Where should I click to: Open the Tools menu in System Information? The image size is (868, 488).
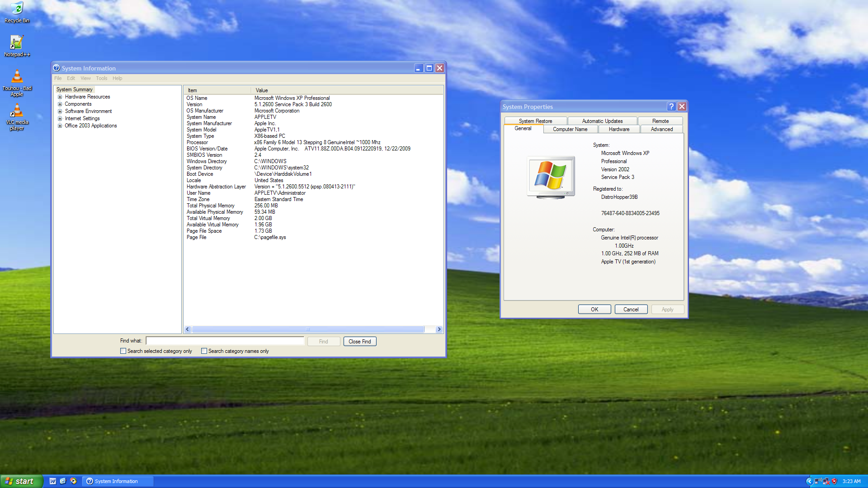(x=101, y=78)
